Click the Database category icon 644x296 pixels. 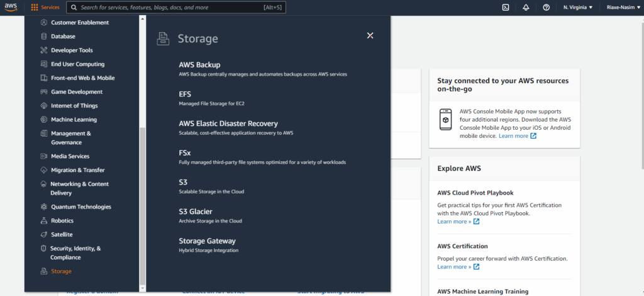tap(43, 37)
